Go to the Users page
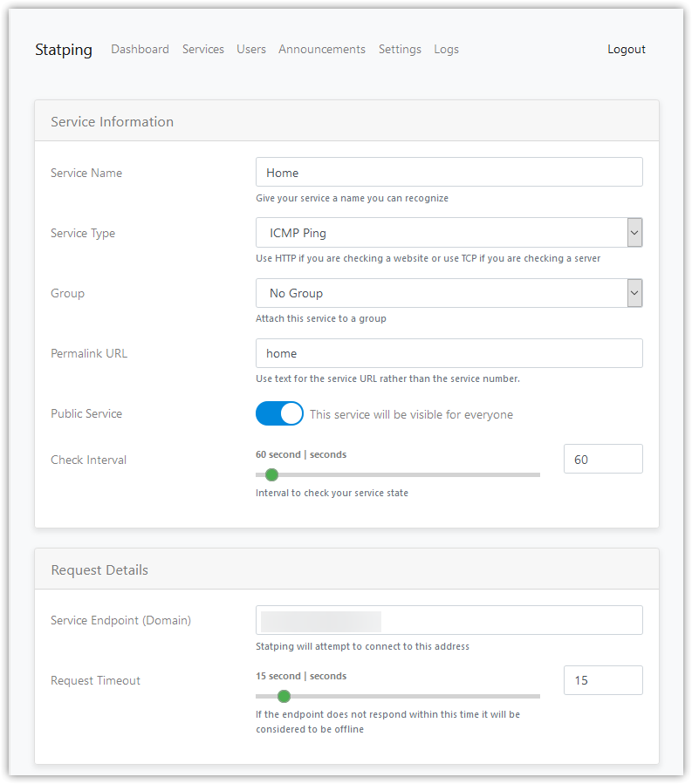The image size is (692, 784). (251, 50)
